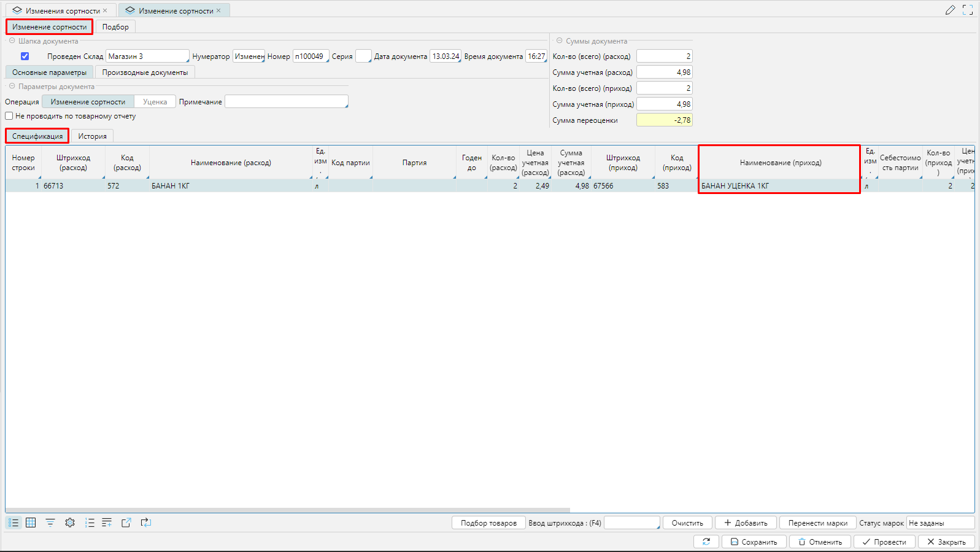Collapse the 'Шапка документа' section

pos(12,41)
